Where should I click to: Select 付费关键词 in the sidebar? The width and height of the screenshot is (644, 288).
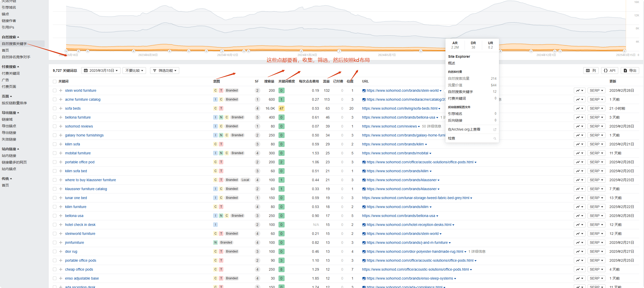click(x=11, y=73)
